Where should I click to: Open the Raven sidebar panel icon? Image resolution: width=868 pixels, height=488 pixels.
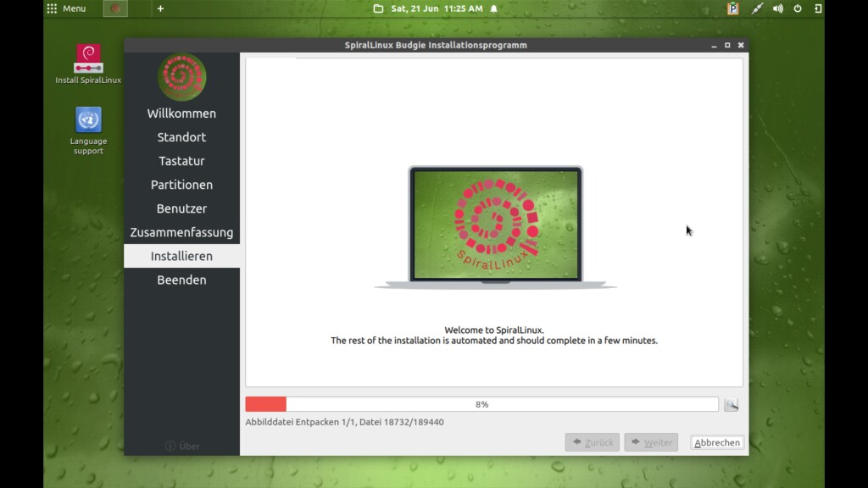pos(818,8)
